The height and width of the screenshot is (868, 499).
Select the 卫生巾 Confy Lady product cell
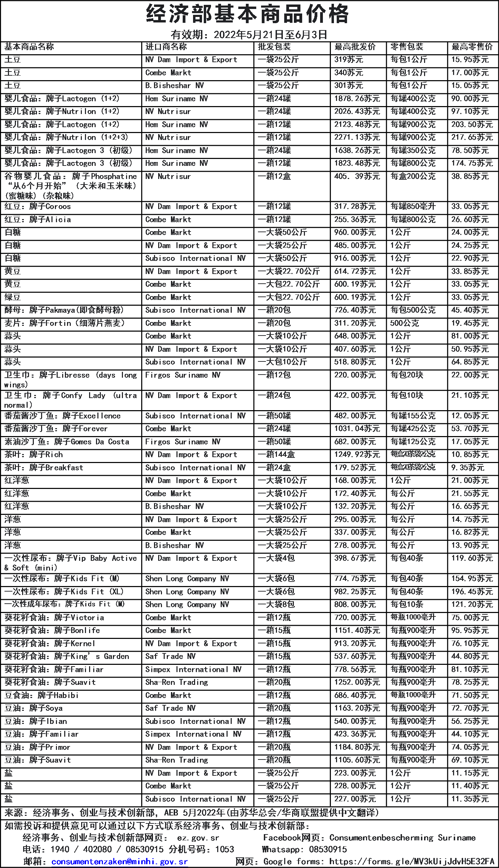[x=71, y=400]
